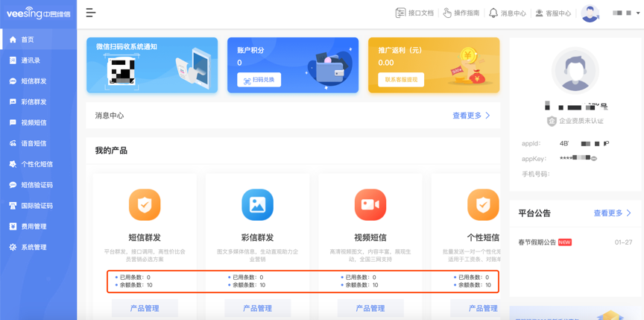Screen dimensions: 644x320
Task: Click the user avatar in top bar
Action: pos(590,13)
